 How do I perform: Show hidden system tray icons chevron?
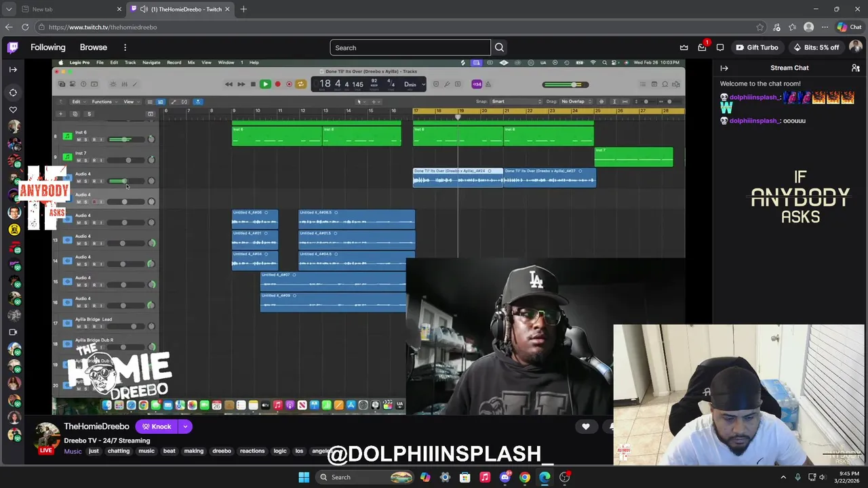783,477
